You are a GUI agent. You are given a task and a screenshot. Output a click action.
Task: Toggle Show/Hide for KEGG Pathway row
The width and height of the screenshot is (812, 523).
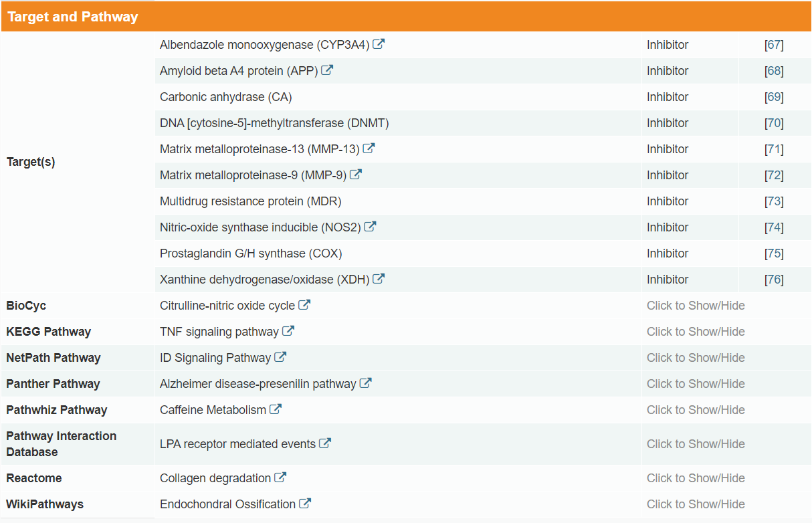coord(696,332)
